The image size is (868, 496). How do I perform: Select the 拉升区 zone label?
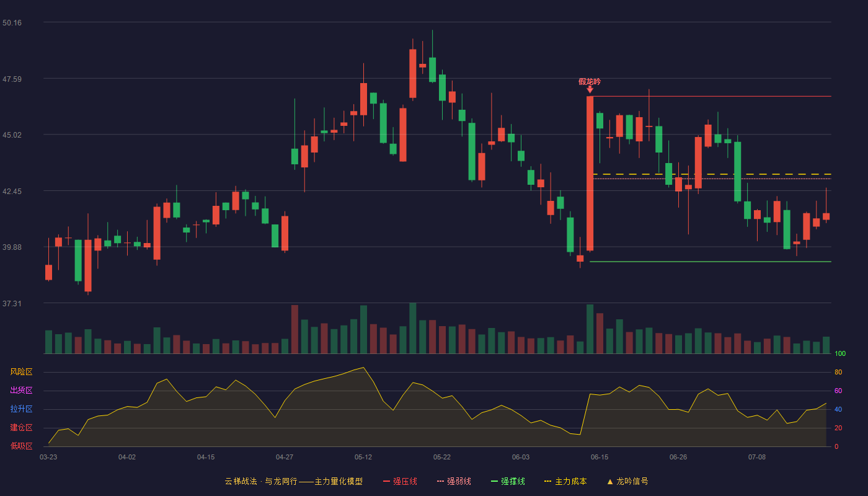tap(21, 409)
